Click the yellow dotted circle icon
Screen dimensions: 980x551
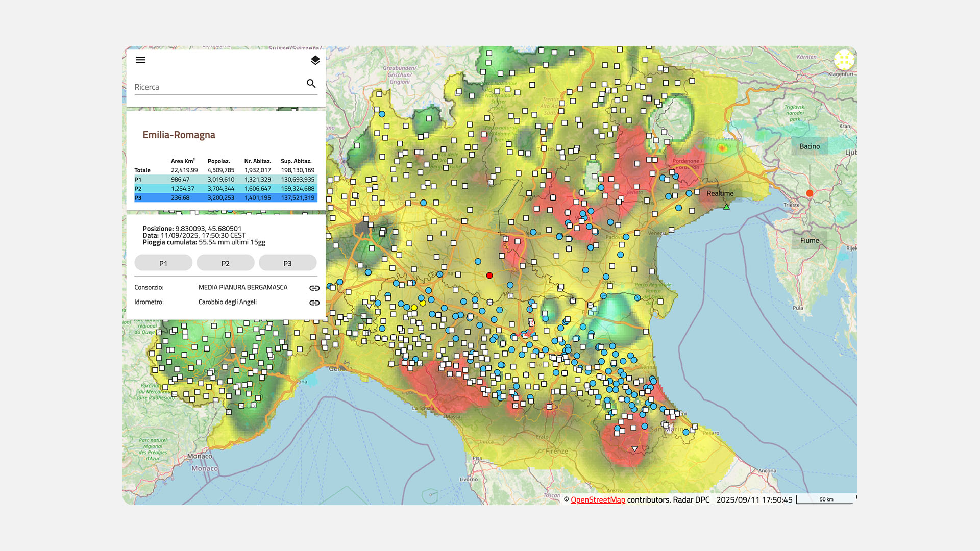coord(844,60)
